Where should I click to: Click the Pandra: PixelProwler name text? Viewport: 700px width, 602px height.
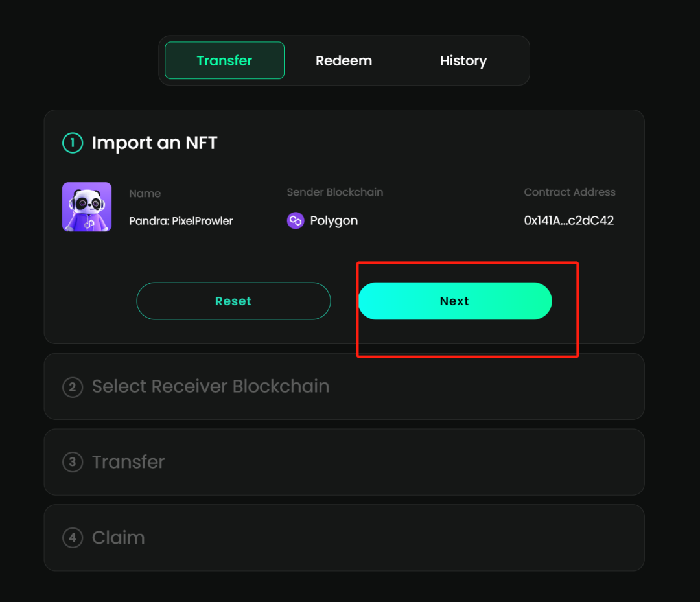tap(181, 221)
